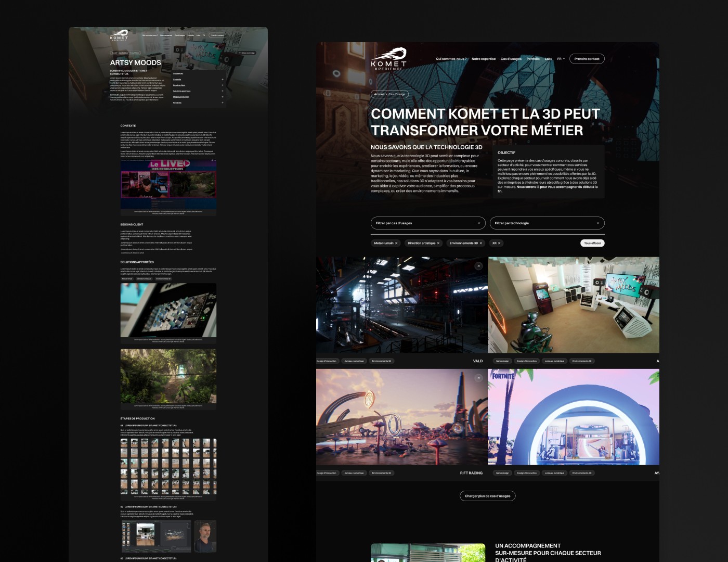Click the Komet logo on the Artsy Moods page
The height and width of the screenshot is (562, 728).
point(119,35)
